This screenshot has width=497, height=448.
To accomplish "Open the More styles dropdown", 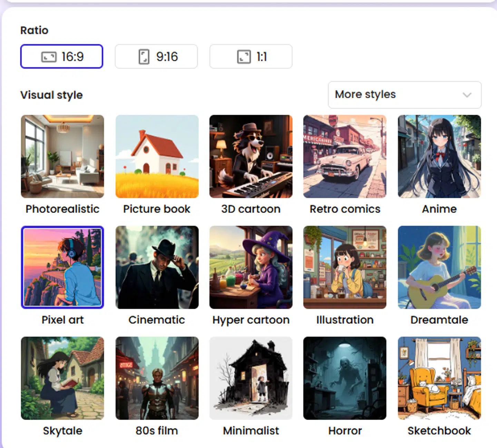I will 404,95.
